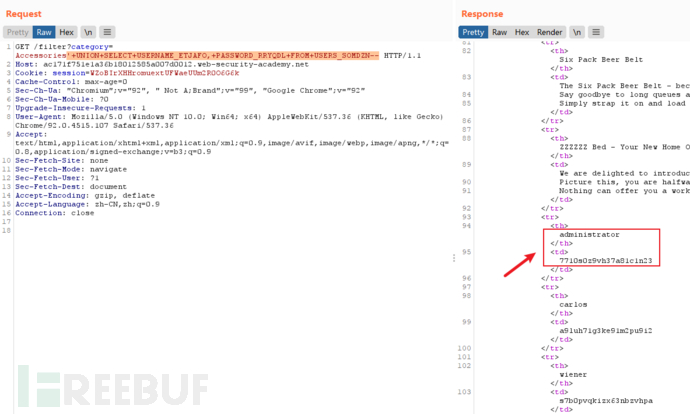
Task: Click the 'wiener' username in response
Action: click(573, 375)
